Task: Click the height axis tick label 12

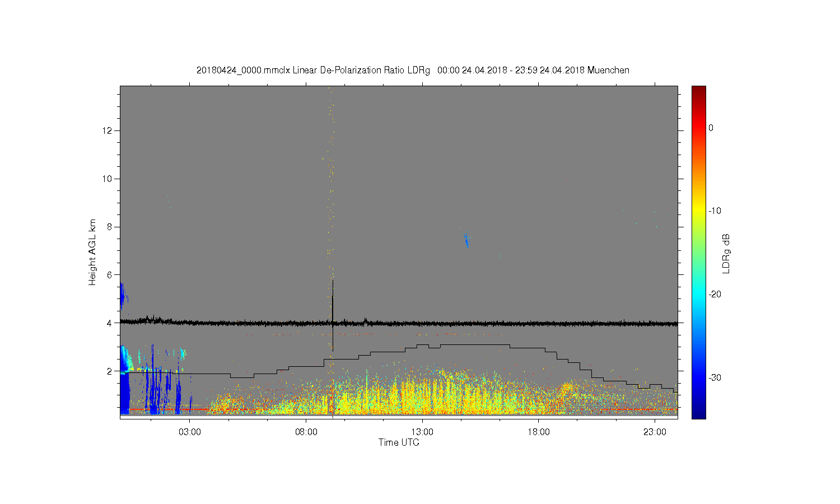Action: (x=108, y=130)
